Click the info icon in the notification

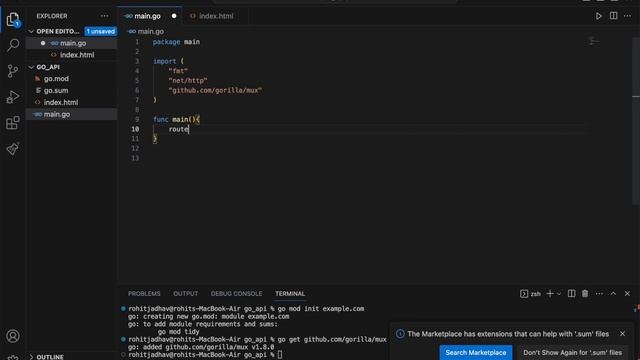(400, 334)
